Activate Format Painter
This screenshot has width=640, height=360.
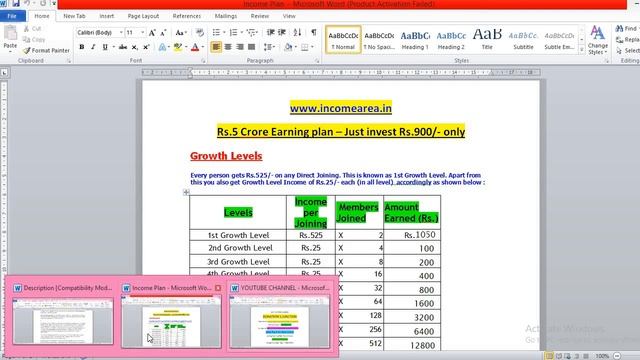click(x=47, y=51)
